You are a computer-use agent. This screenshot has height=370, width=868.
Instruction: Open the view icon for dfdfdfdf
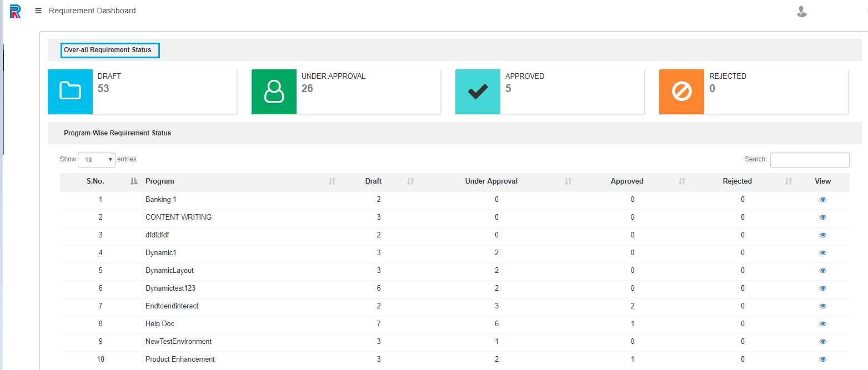tap(822, 235)
